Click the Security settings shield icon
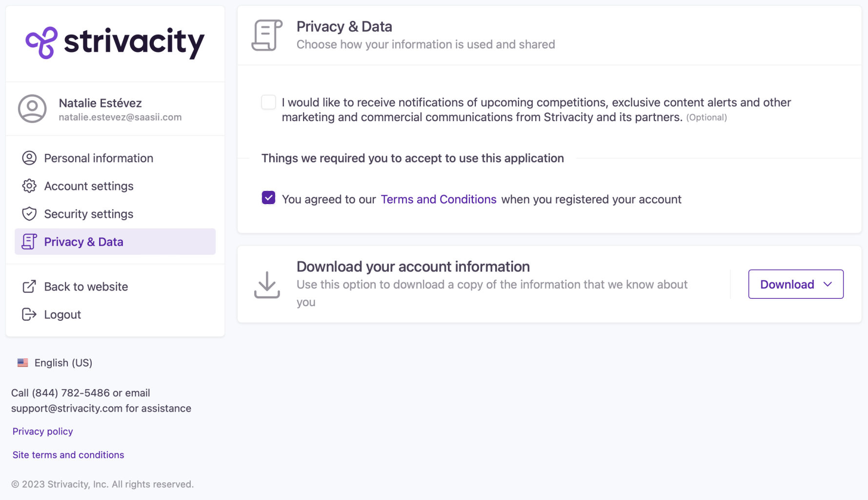The width and height of the screenshot is (868, 500). coord(29,214)
